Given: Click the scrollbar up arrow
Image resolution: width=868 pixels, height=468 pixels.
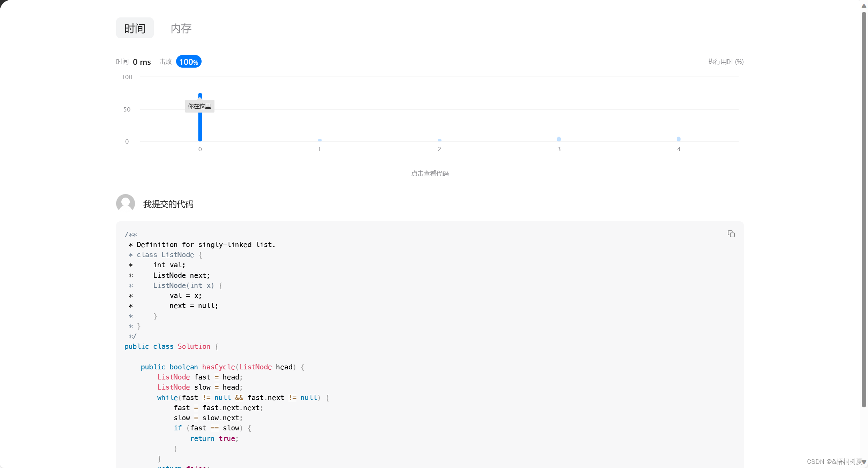Looking at the screenshot, I should (x=864, y=6).
